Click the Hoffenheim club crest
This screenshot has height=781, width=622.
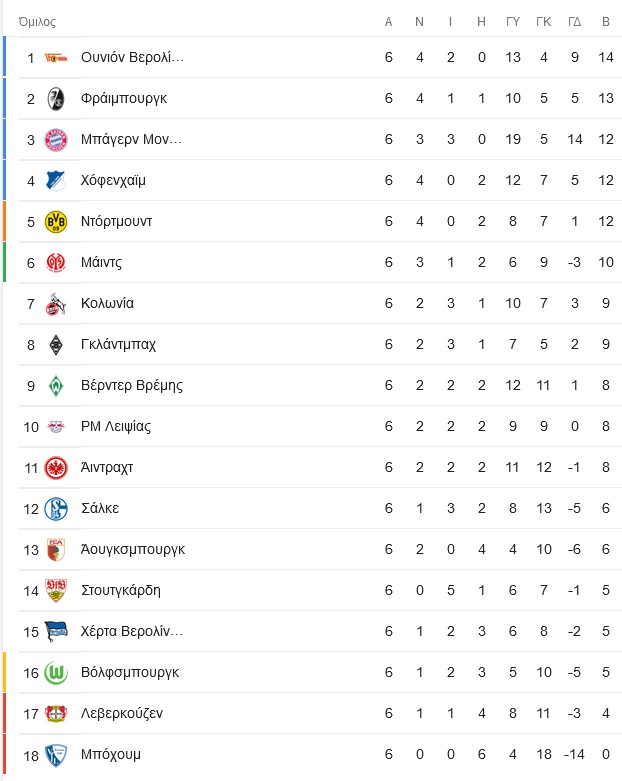56,181
